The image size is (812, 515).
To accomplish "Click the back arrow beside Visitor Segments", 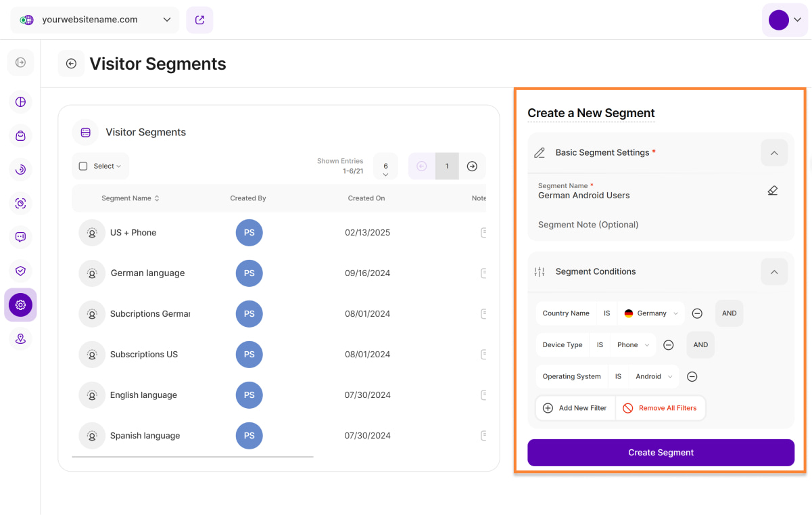I will click(x=71, y=64).
